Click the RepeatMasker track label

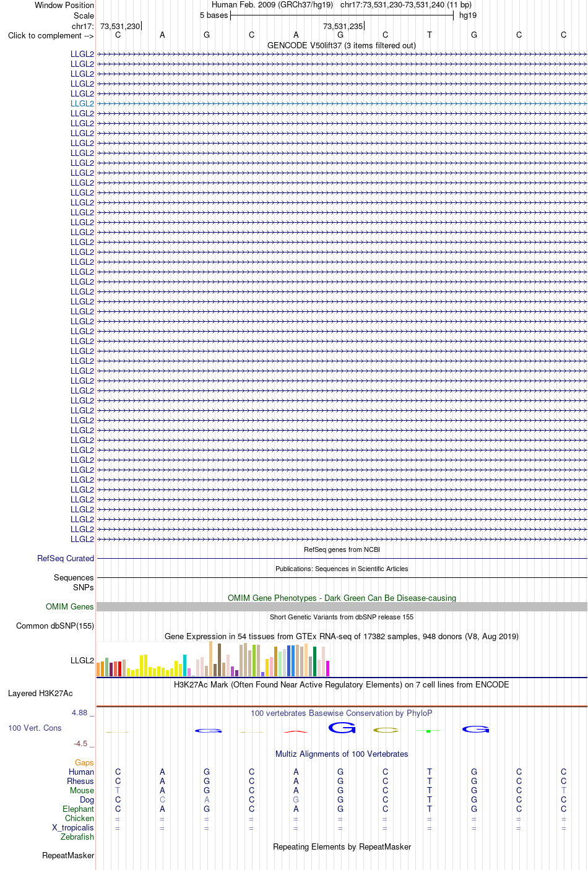(x=68, y=855)
